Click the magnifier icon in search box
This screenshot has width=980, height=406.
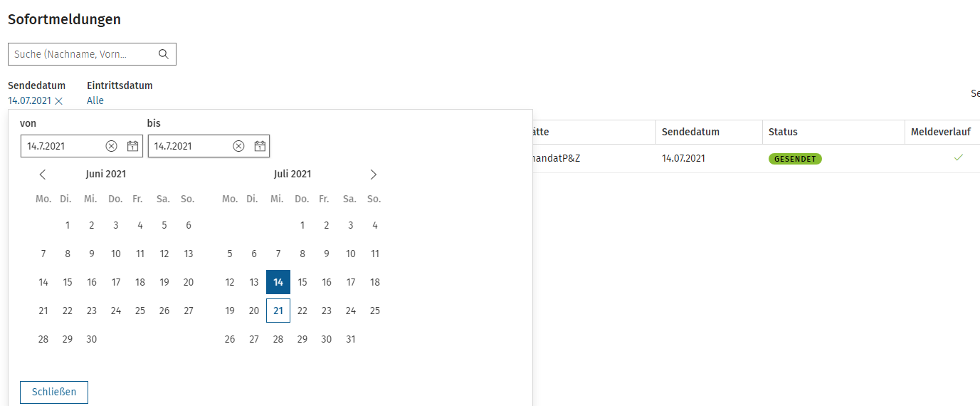(x=163, y=54)
